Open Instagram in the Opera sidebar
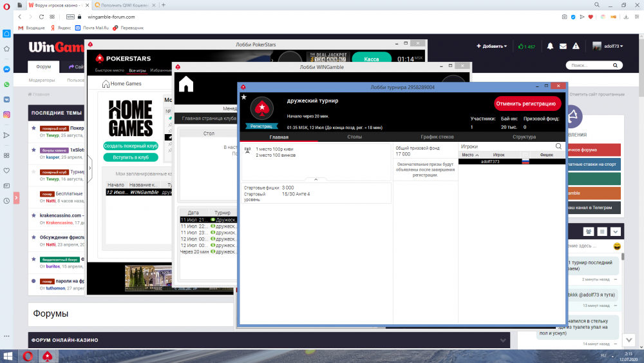 (x=6, y=114)
